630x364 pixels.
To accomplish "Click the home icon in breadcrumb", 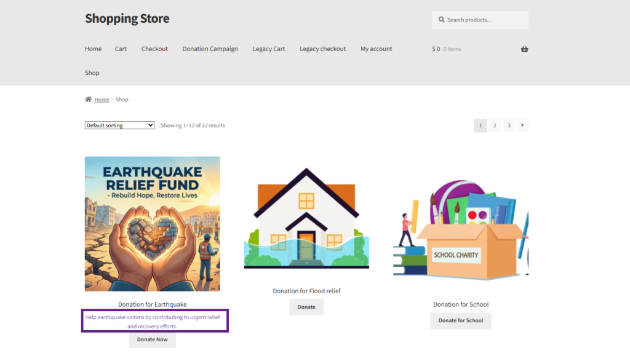I will point(89,100).
